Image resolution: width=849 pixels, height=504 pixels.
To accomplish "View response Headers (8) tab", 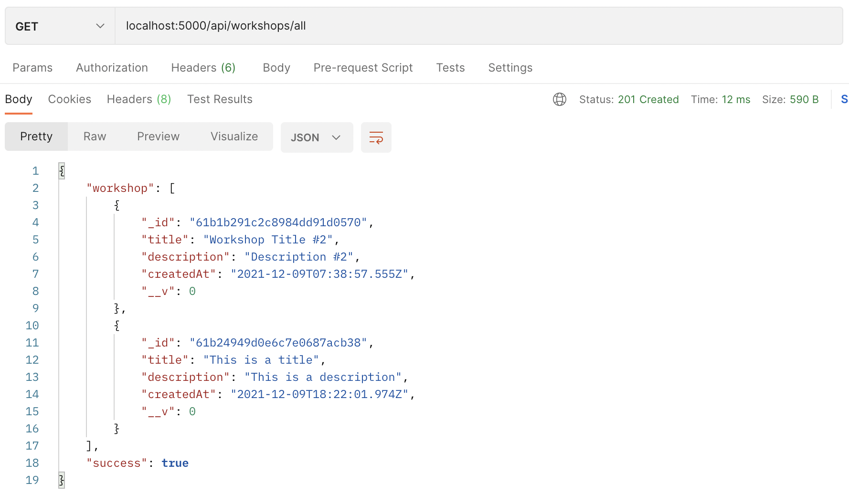I will pos(139,99).
